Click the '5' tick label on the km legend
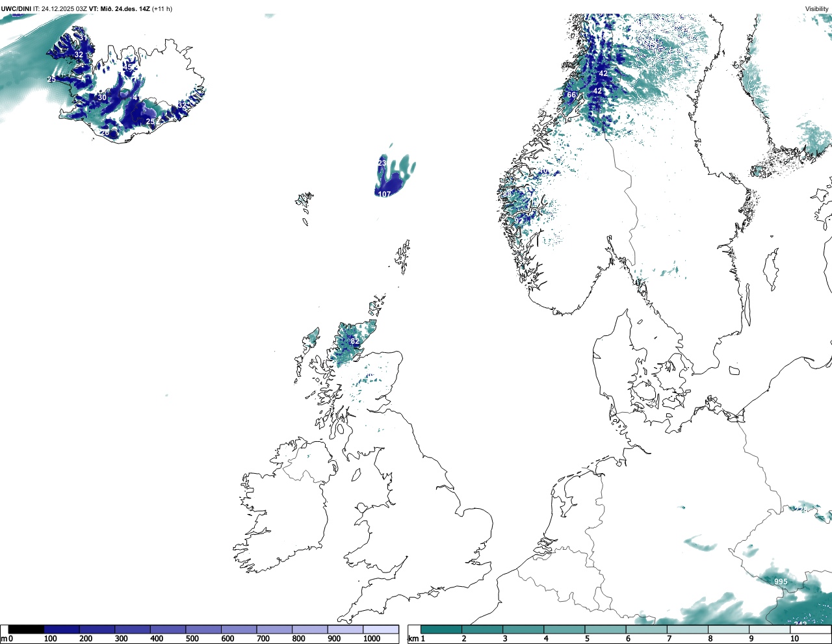Image resolution: width=832 pixels, height=644 pixels. [586, 639]
